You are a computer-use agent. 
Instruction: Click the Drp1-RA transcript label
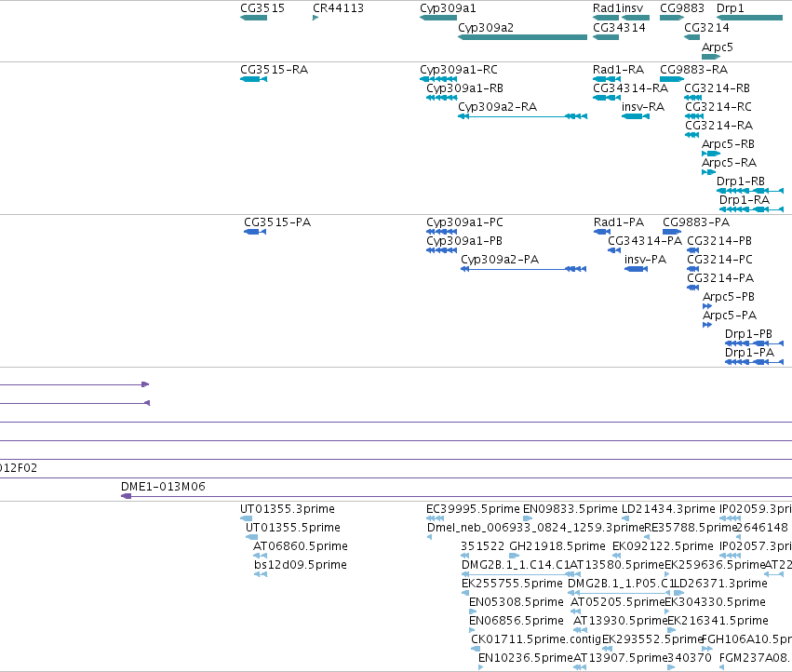(744, 199)
